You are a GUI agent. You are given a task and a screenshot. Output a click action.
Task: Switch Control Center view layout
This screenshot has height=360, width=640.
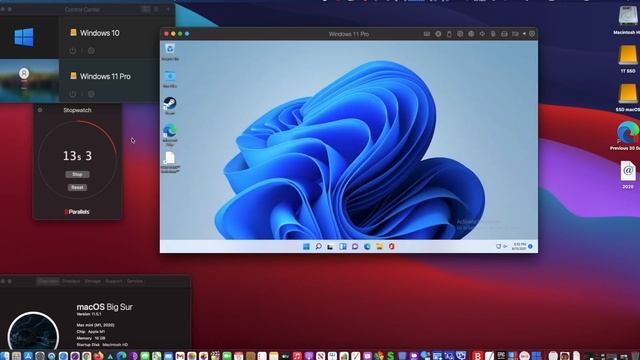pyautogui.click(x=146, y=9)
